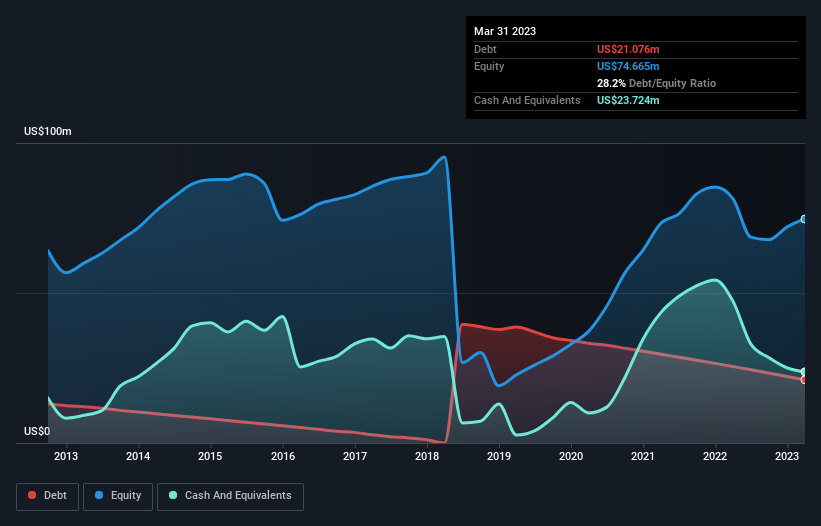Click the US$100m axis label
Screen dimensions: 821x526
click(x=48, y=131)
